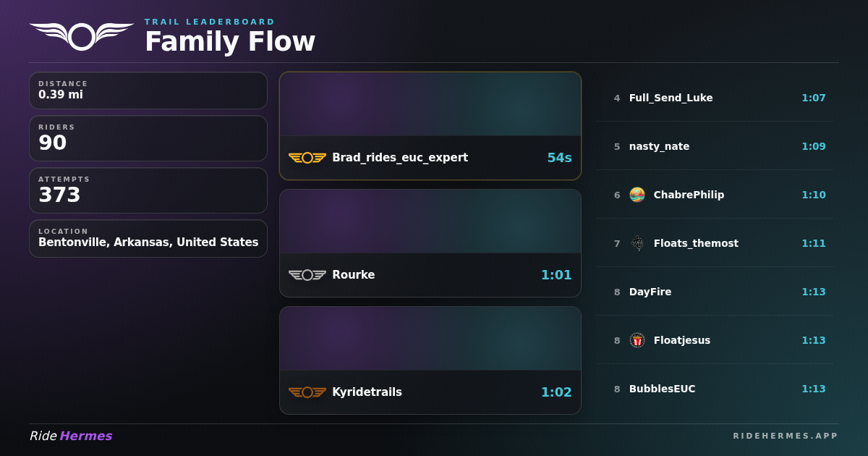Image resolution: width=868 pixels, height=456 pixels.
Task: Select the BubblesEUC leaderboard entry
Action: 715,389
